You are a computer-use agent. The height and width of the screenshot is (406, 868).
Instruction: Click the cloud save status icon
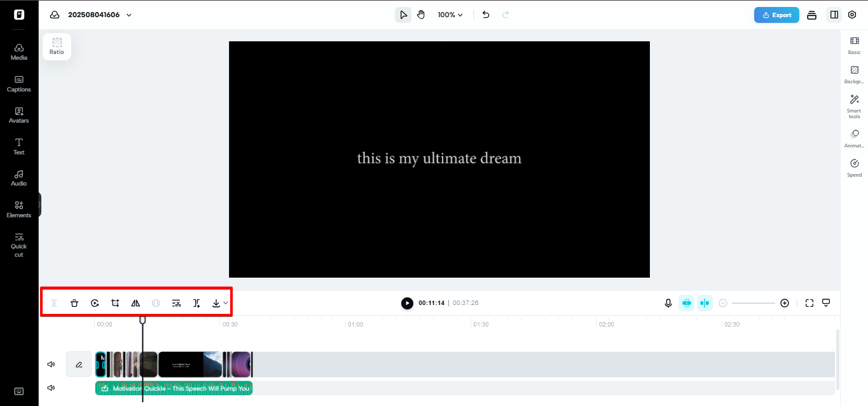[55, 15]
